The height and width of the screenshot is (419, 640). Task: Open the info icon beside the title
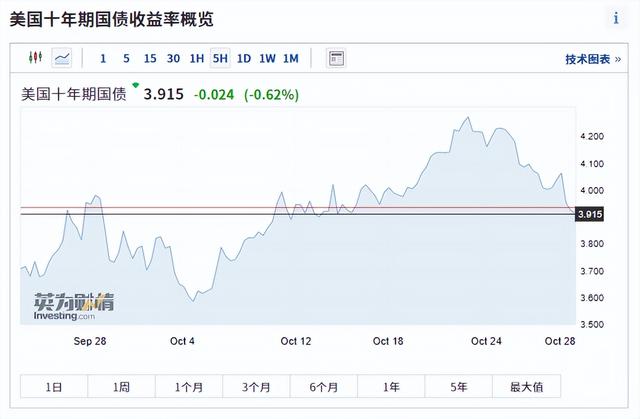click(x=616, y=18)
